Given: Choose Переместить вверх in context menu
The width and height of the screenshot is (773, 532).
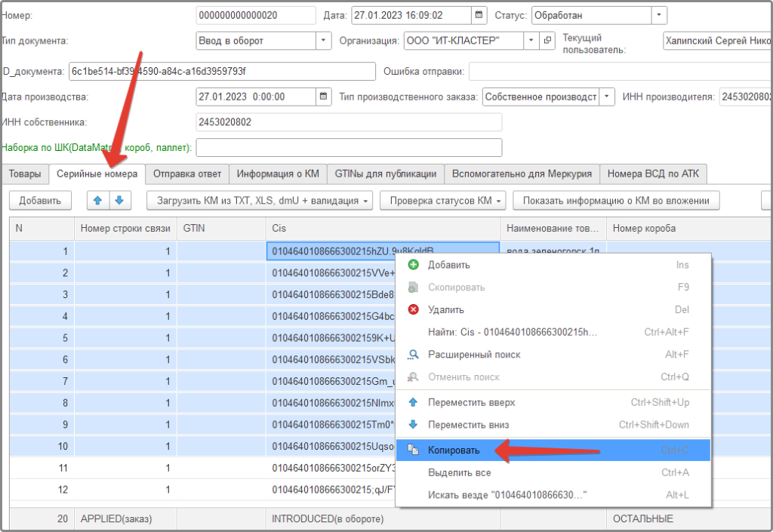Looking at the screenshot, I should point(553,402).
